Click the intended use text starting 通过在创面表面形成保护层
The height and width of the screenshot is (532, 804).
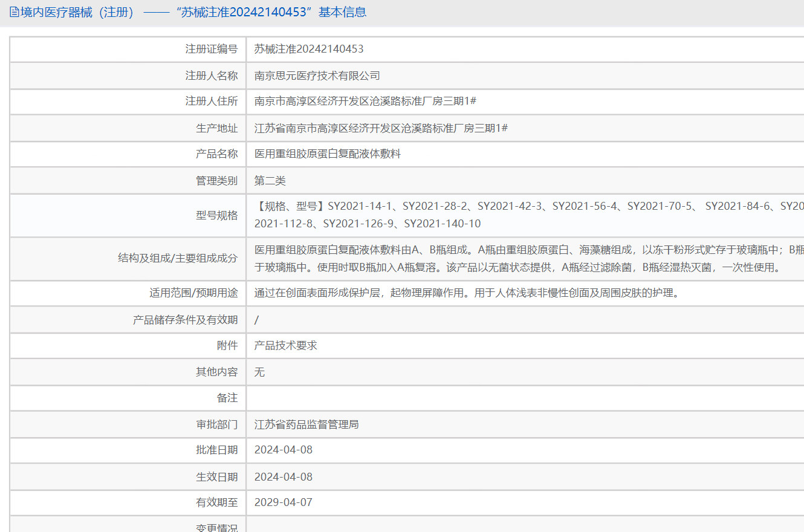click(468, 293)
